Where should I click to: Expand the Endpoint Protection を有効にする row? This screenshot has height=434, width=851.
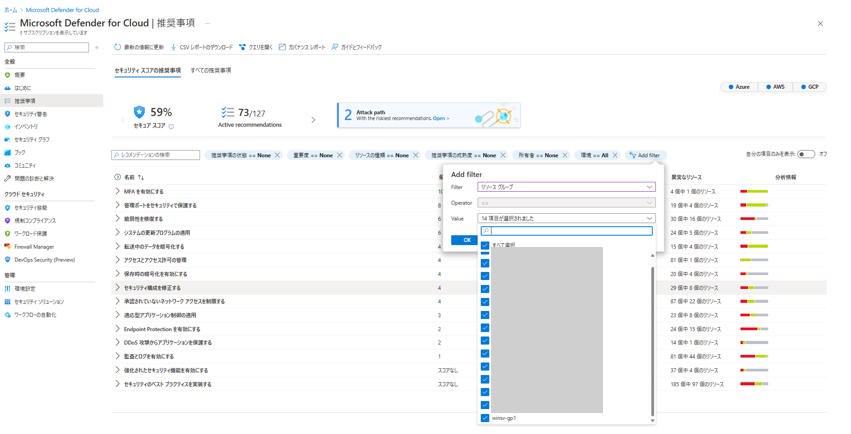(117, 329)
